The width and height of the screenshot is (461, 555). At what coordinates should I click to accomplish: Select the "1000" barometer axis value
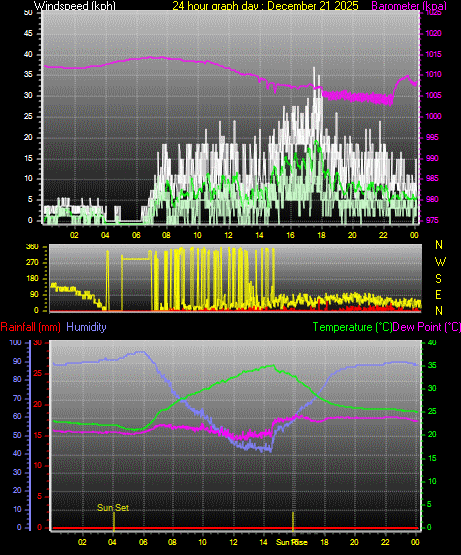click(433, 116)
